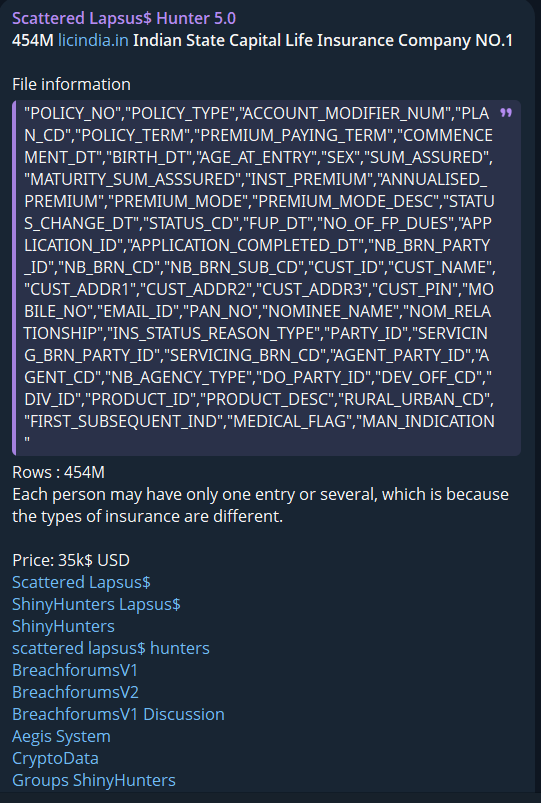
Task: Open the Groups ShinyHunters link
Action: tap(94, 780)
